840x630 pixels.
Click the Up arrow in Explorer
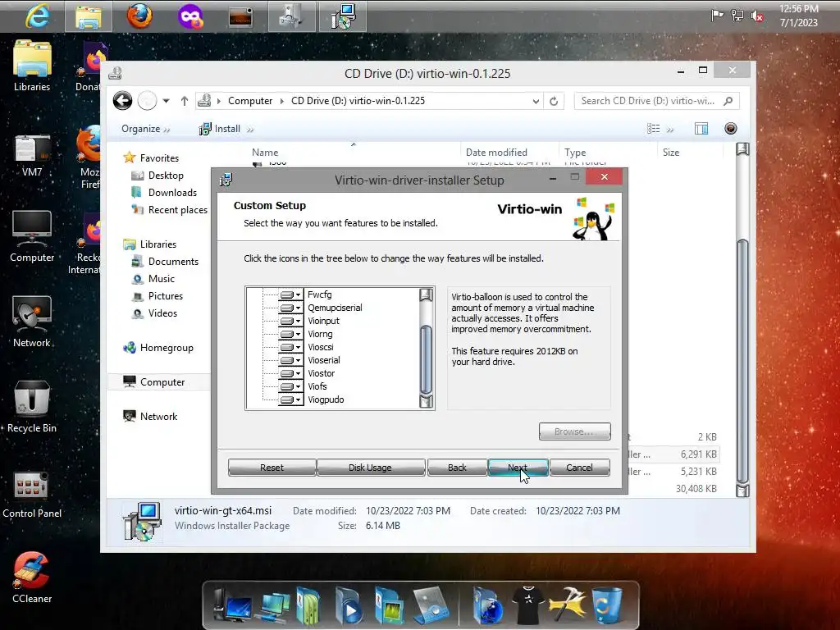pos(185,101)
